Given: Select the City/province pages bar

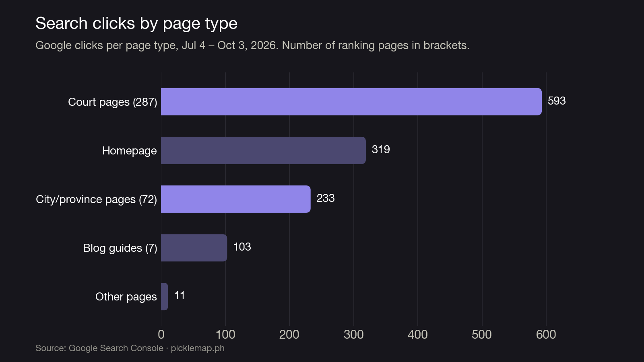Looking at the screenshot, I should point(236,199).
